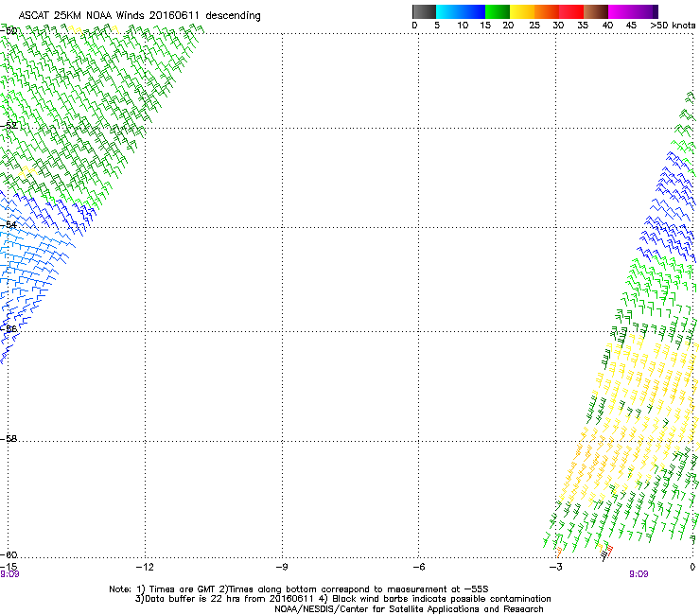Select the -54 latitude axis label
Image resolution: width=700 pixels, height=615 pixels.
tap(9, 224)
